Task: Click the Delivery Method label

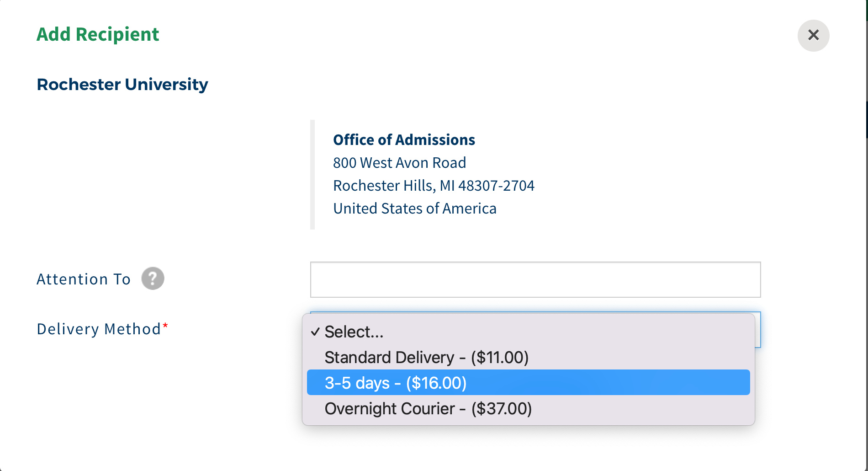Action: point(99,329)
